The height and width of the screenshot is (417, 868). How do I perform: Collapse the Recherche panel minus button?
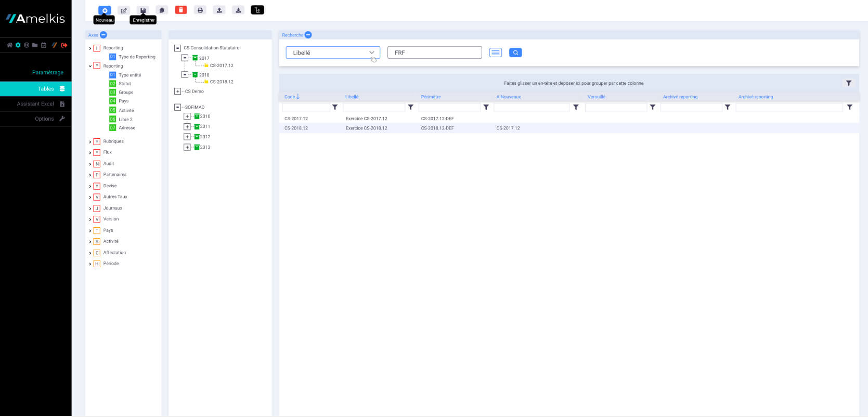tap(308, 35)
